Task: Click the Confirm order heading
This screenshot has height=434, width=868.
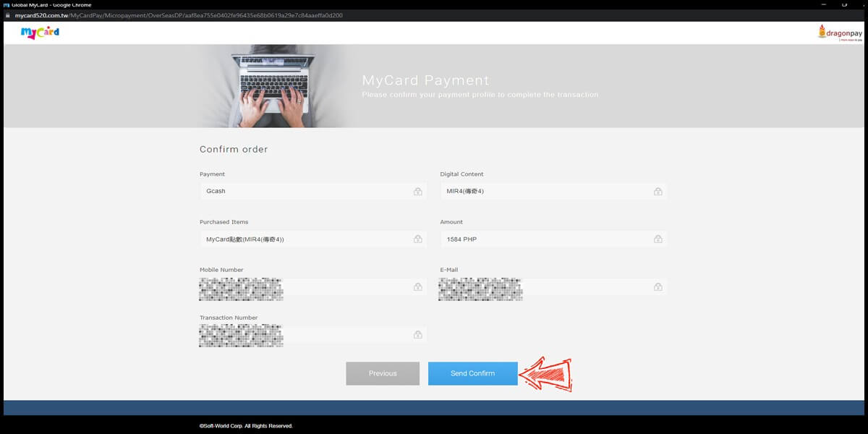Action: click(234, 149)
